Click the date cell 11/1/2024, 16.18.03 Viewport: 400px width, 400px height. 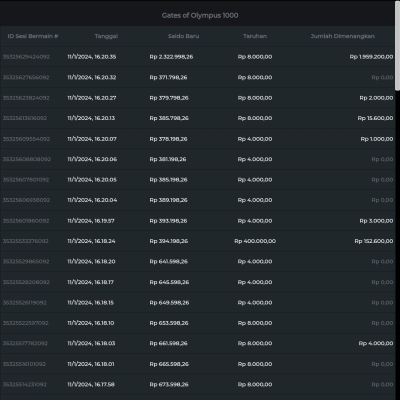(x=91, y=343)
